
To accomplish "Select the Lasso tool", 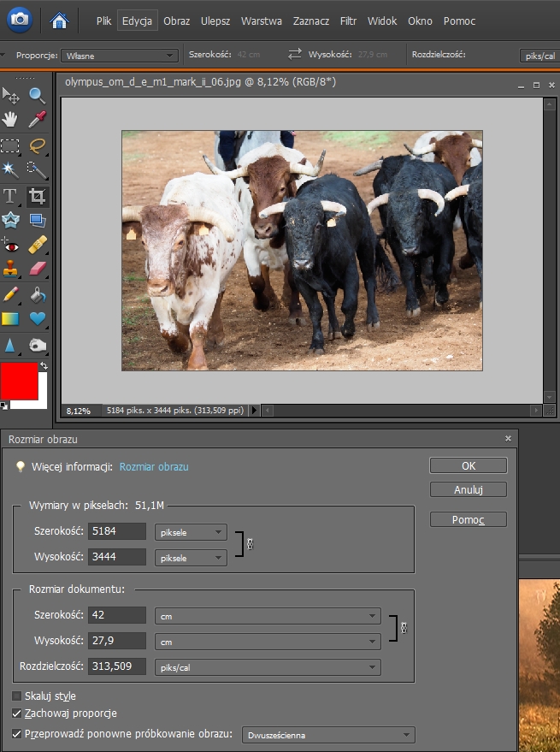I will [37, 145].
